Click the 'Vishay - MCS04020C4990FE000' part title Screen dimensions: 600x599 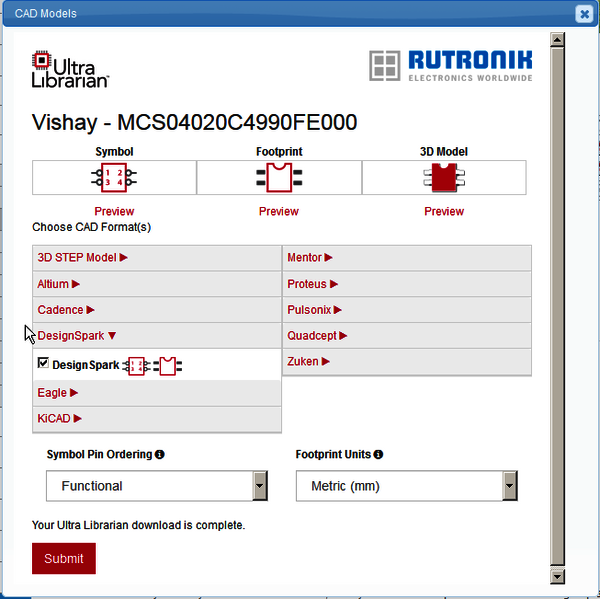point(194,122)
